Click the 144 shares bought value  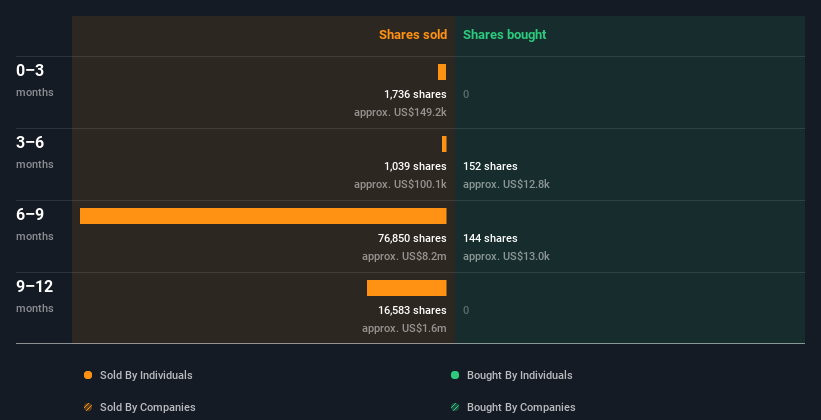click(490, 238)
